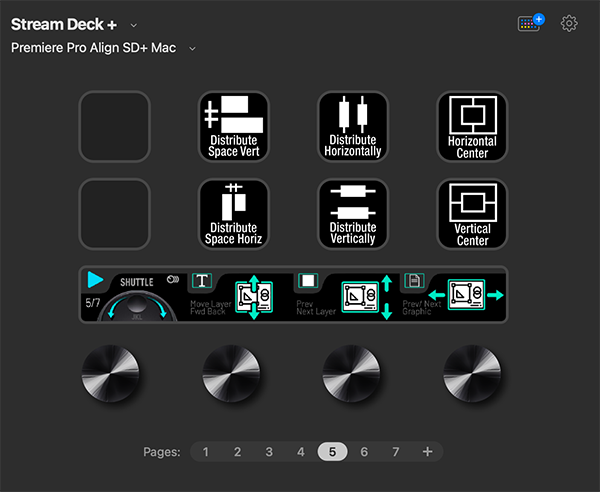Select the Prev Next Layer segment
600x492 pixels.
pos(346,295)
